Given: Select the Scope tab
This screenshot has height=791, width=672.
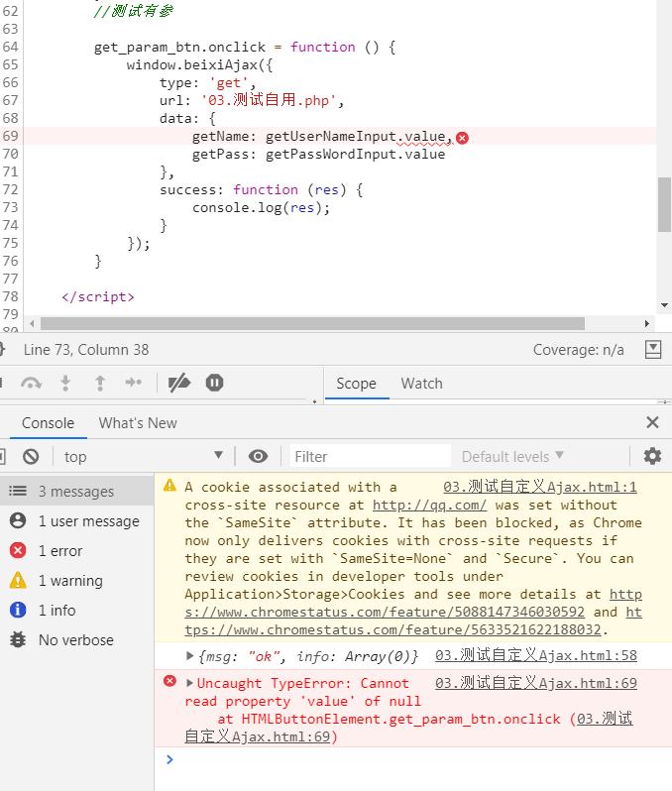Looking at the screenshot, I should [356, 384].
